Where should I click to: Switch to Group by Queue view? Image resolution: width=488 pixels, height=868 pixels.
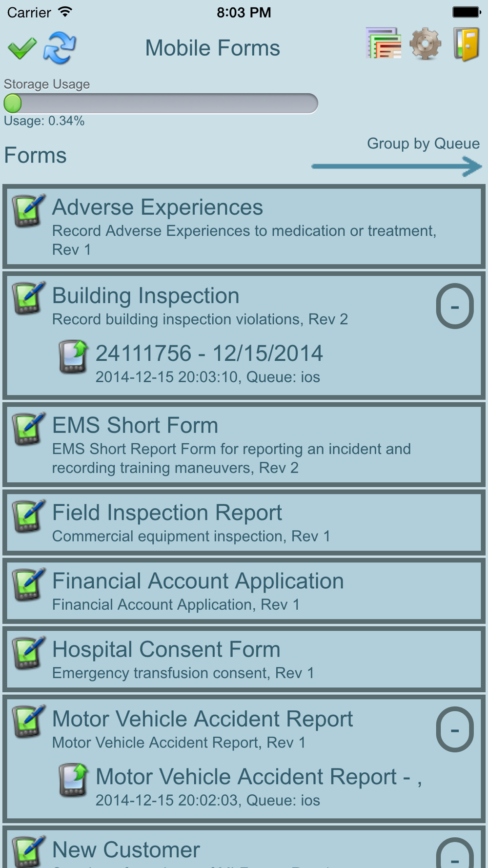[x=423, y=144]
